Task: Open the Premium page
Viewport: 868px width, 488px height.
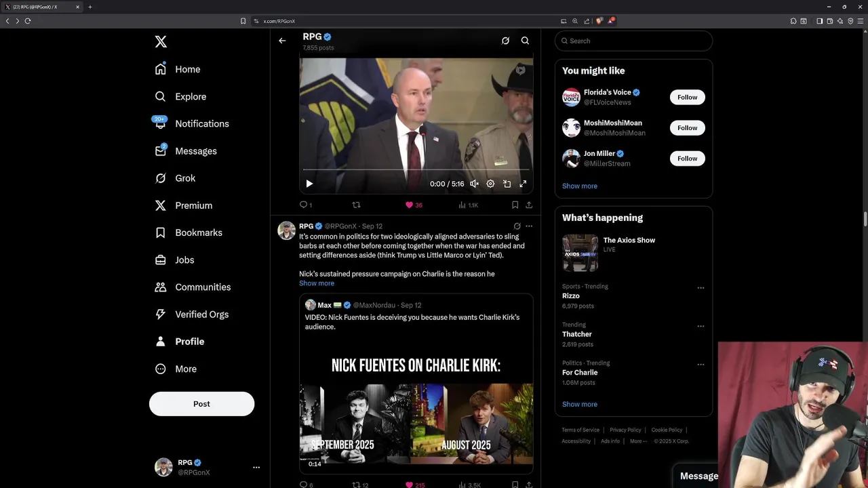Action: click(183, 205)
